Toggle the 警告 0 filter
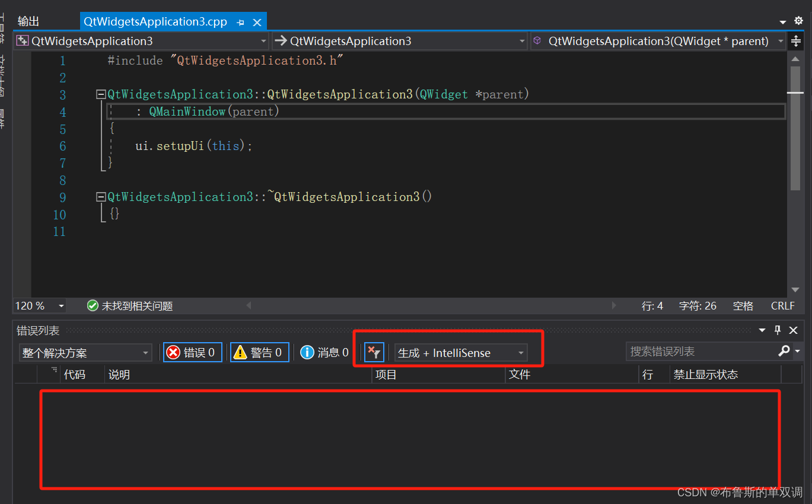812x504 pixels. tap(259, 352)
